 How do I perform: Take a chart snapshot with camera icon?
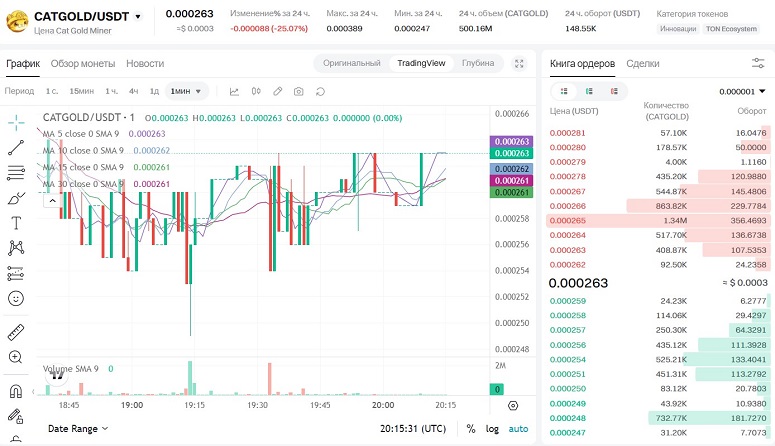point(299,91)
